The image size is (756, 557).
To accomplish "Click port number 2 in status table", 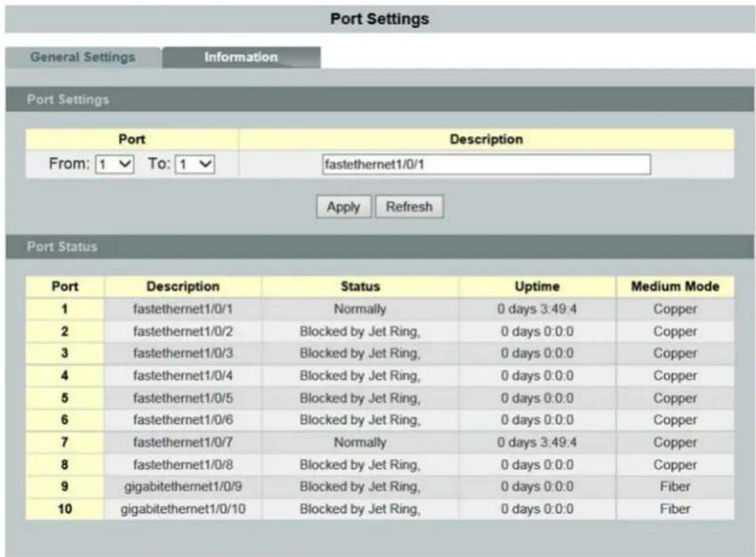I will click(x=64, y=332).
